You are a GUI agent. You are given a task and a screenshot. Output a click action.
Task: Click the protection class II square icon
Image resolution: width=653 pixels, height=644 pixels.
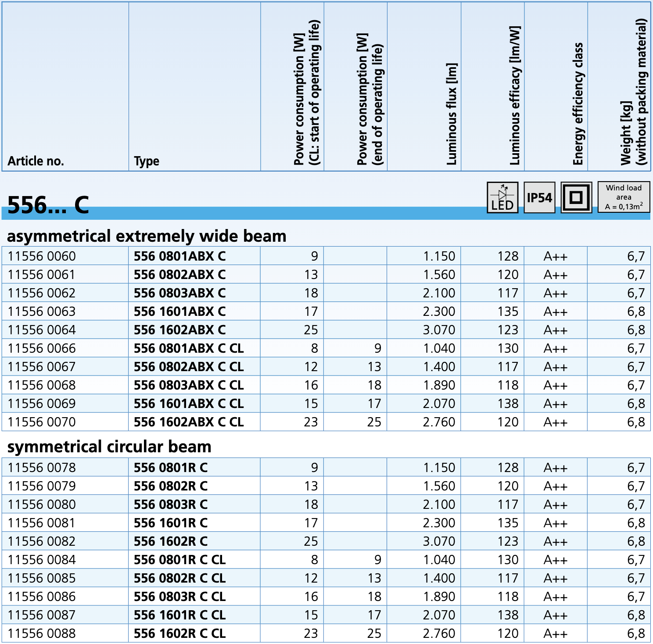coord(577,197)
